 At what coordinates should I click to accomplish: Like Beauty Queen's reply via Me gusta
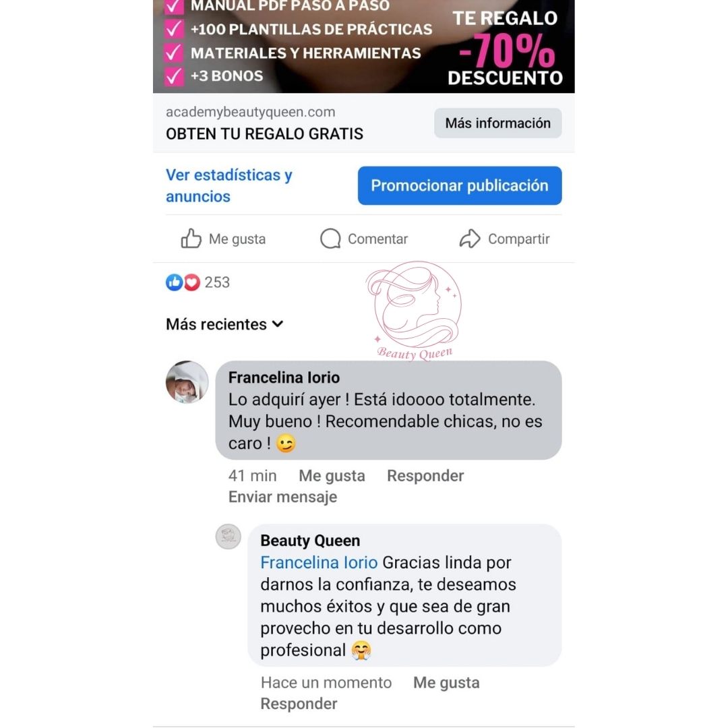pyautogui.click(x=446, y=682)
